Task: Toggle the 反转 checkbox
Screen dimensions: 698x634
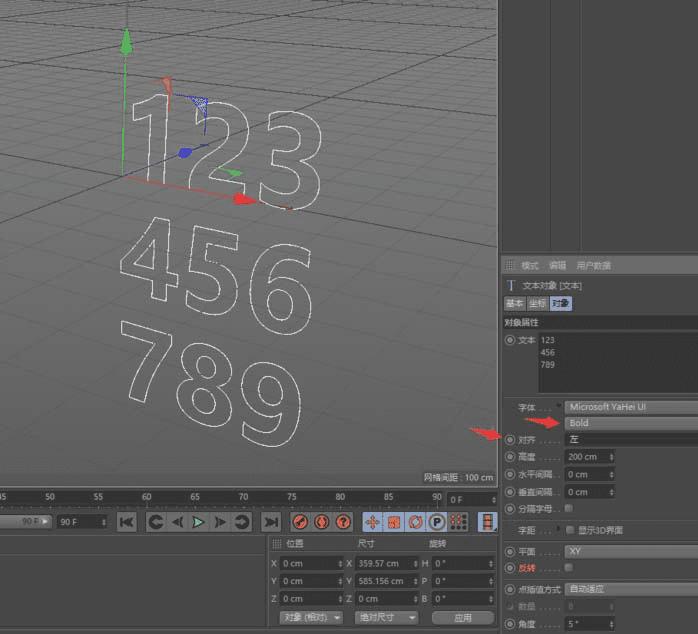Action: click(x=569, y=567)
